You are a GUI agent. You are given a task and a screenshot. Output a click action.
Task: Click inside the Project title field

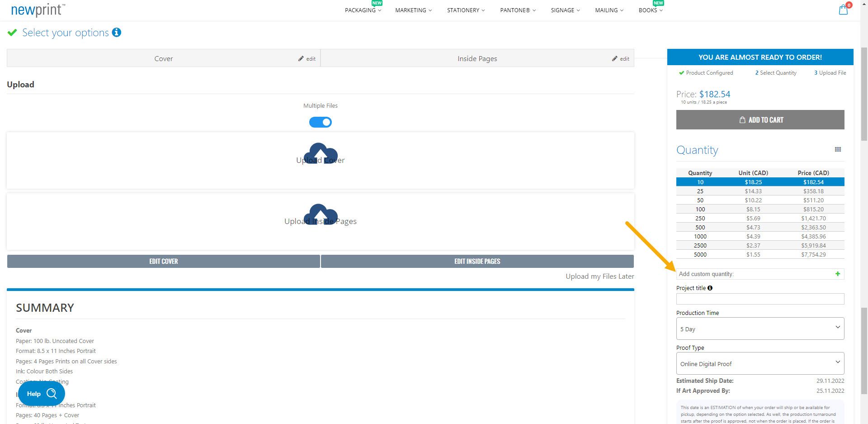point(759,299)
